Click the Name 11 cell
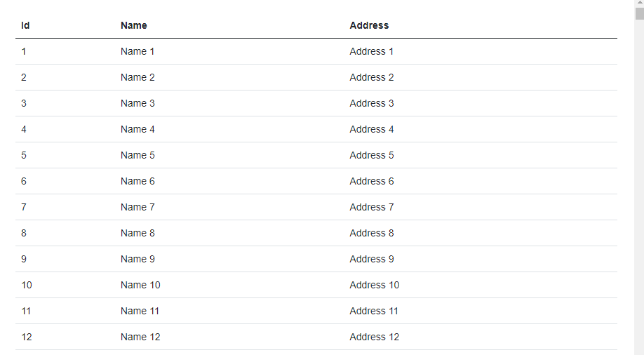The image size is (644, 355). [x=140, y=311]
